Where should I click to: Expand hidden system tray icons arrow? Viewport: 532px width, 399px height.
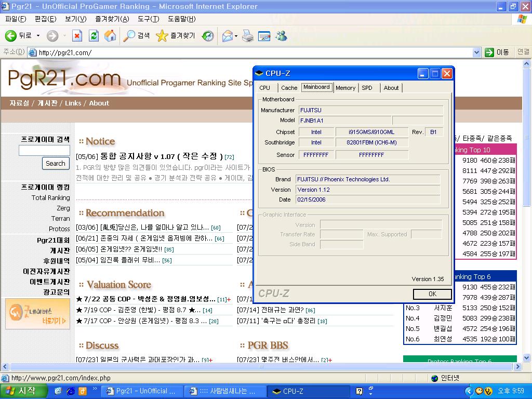469,391
